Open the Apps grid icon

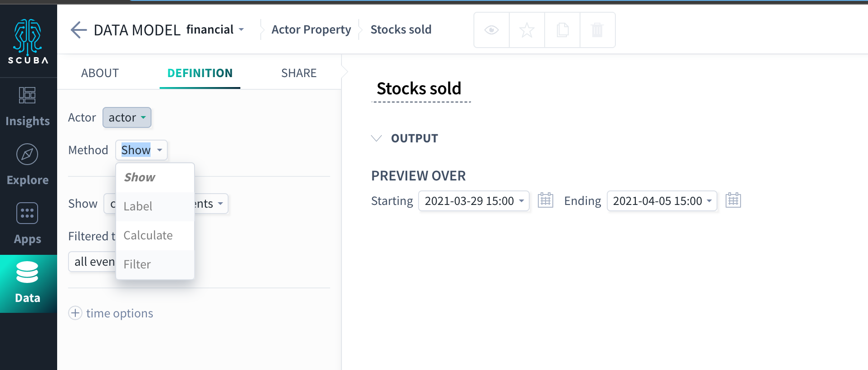point(27,213)
